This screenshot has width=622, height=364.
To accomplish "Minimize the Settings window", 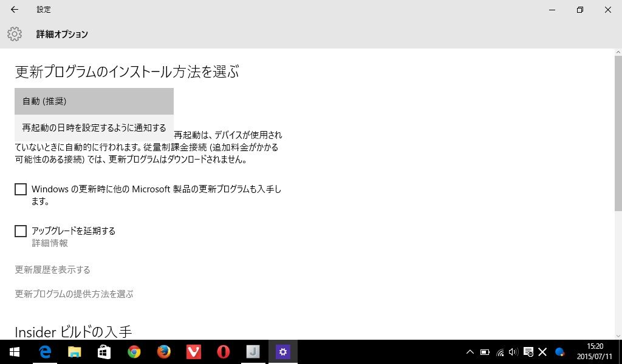I will [x=552, y=10].
